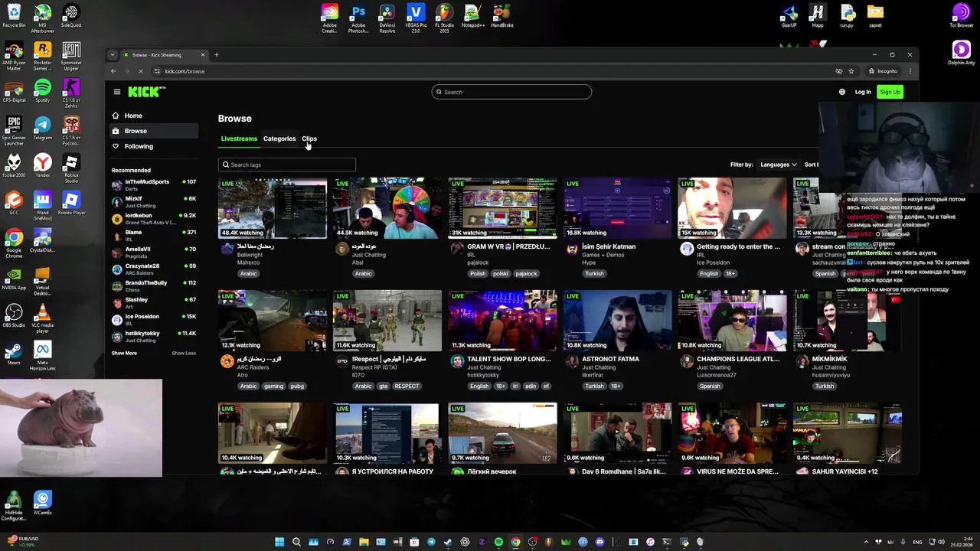Click the Polish tag under GRAM W VR

[x=478, y=273]
